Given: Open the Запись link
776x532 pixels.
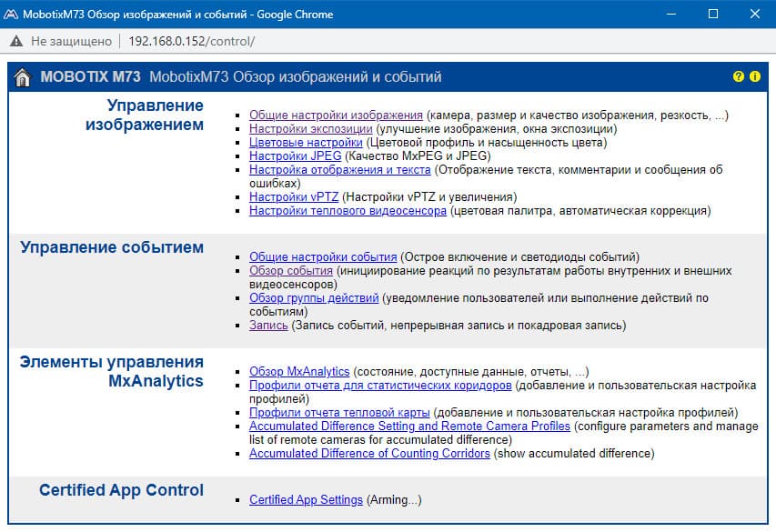Looking at the screenshot, I should pos(268,326).
